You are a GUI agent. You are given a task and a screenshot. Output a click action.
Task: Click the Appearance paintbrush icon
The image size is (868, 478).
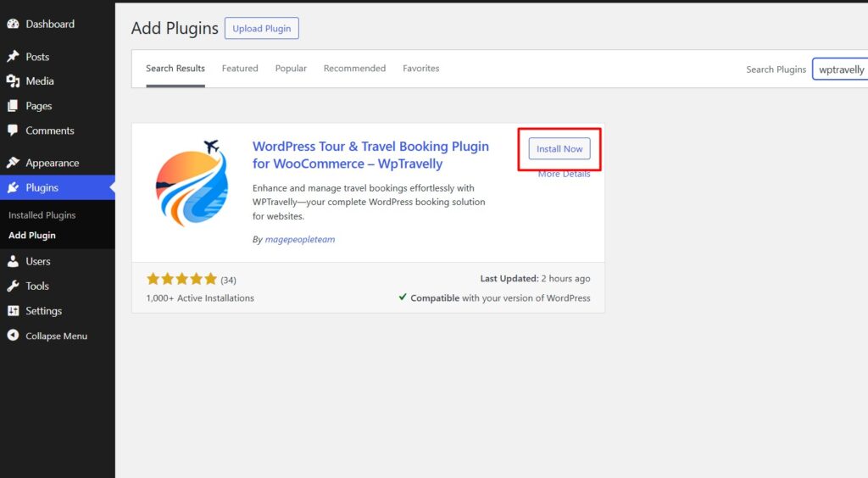13,163
